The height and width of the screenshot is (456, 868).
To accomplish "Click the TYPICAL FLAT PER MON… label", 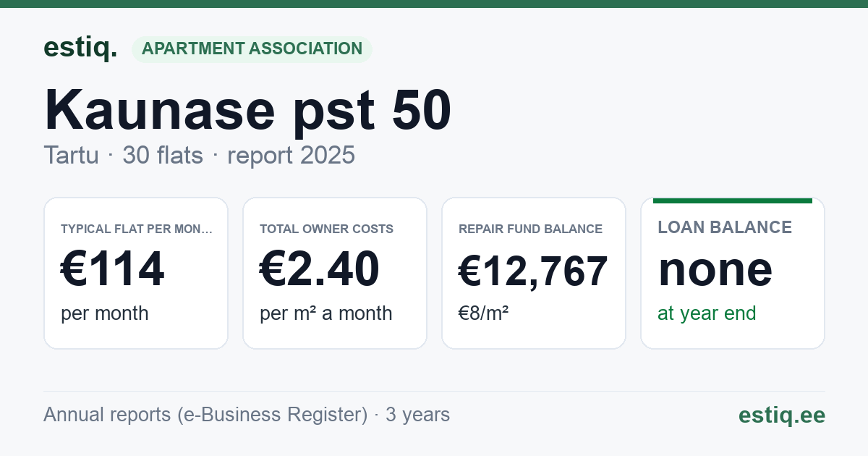I will click(137, 229).
